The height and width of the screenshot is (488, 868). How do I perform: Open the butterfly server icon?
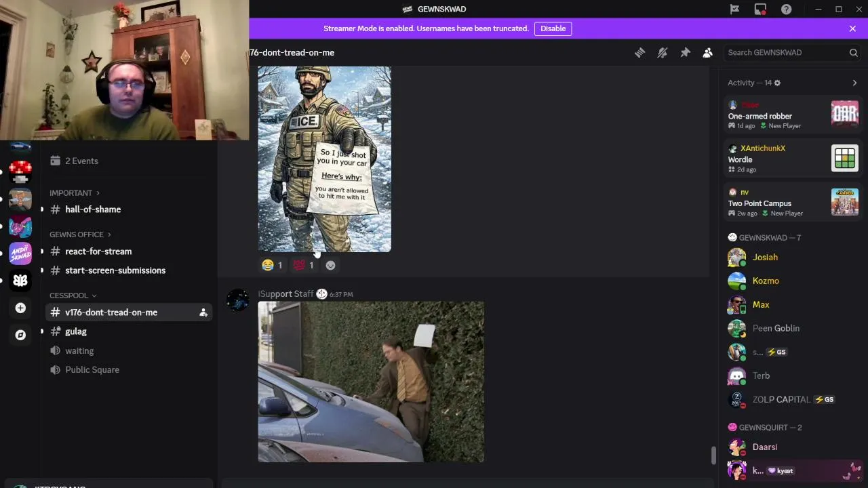pyautogui.click(x=20, y=280)
